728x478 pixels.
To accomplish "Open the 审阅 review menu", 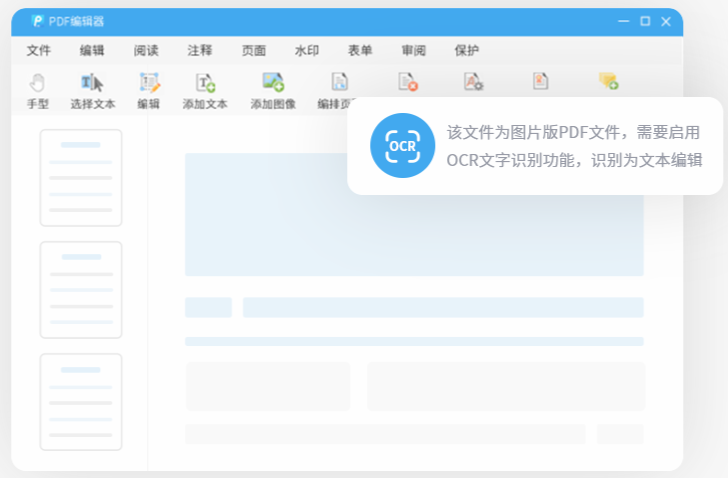I will [x=414, y=51].
